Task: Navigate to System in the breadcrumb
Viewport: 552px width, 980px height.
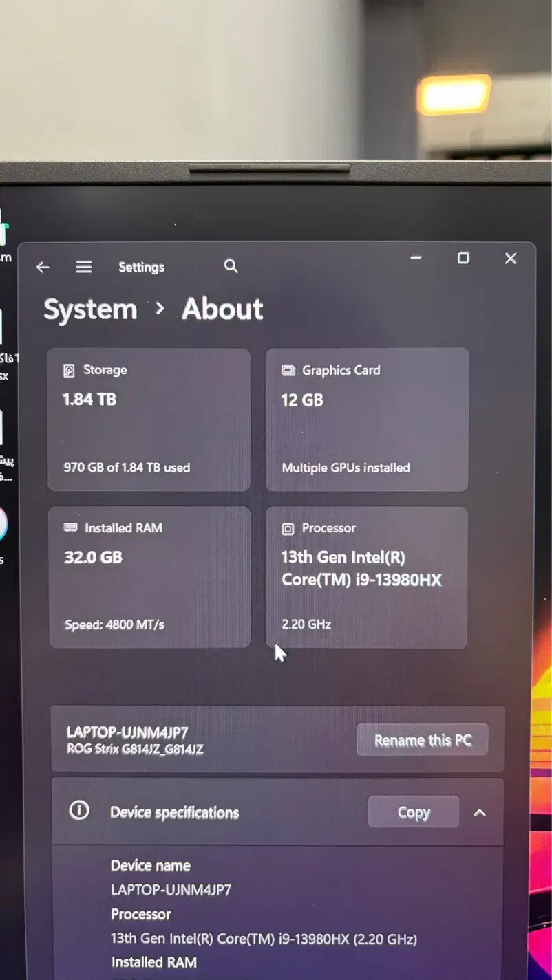Action: pyautogui.click(x=90, y=309)
